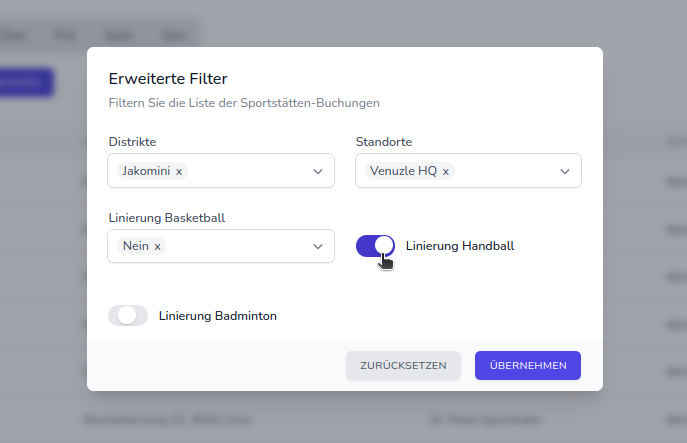Apply filters with the Übernehmen button
Viewport: 687px width, 443px height.
[x=527, y=366]
